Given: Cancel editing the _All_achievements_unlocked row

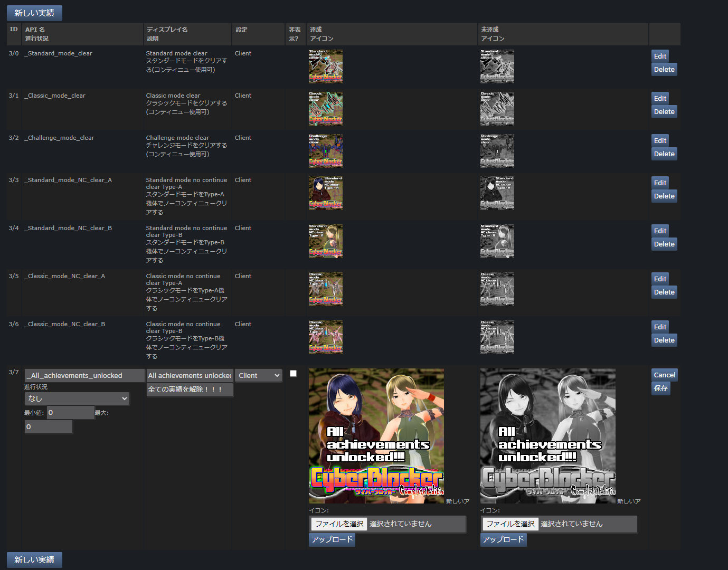Looking at the screenshot, I should pyautogui.click(x=665, y=375).
